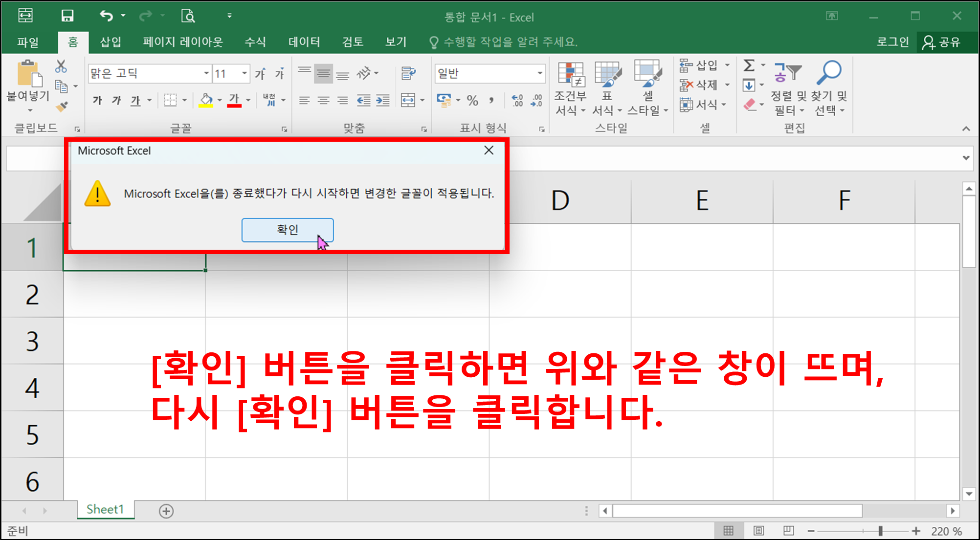
Task: Open 삽입 insert cells dropdown arrow
Action: (x=727, y=65)
